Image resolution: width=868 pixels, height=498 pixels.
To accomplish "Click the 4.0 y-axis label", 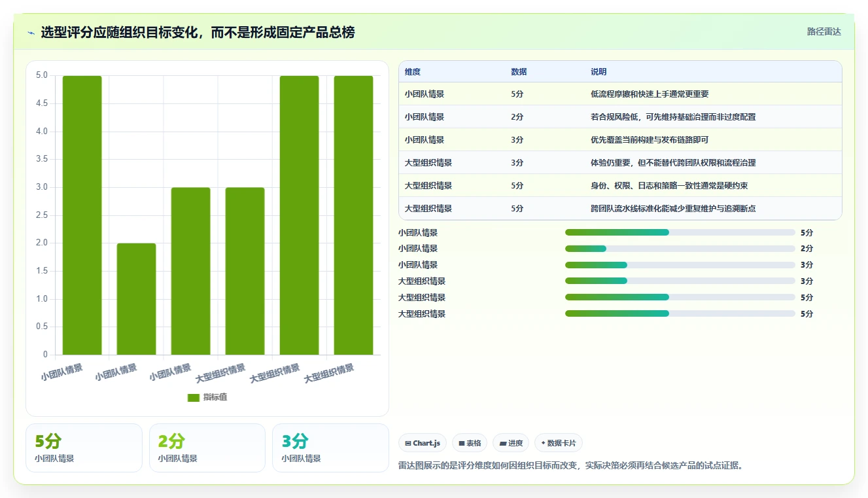I will point(41,132).
